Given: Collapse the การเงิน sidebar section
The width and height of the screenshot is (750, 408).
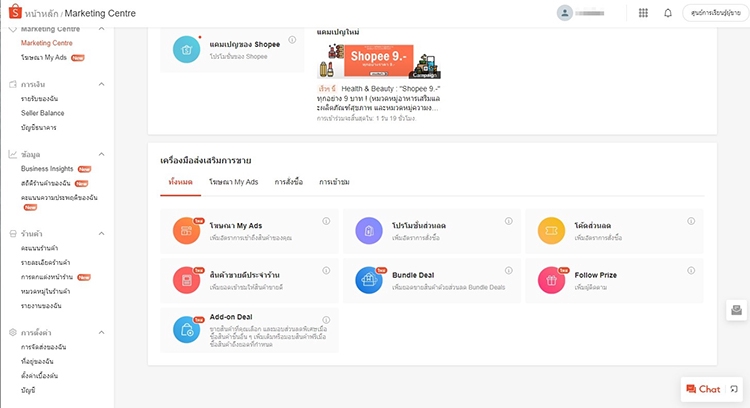Looking at the screenshot, I should pos(101,84).
